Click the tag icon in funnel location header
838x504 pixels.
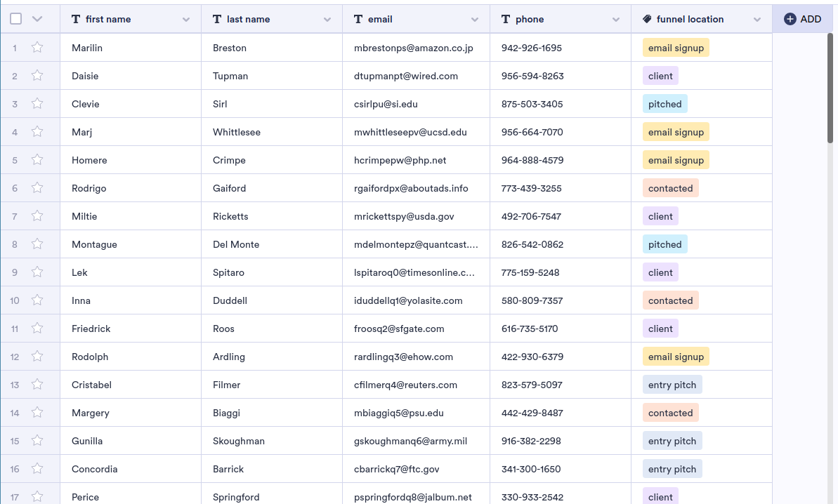[647, 19]
